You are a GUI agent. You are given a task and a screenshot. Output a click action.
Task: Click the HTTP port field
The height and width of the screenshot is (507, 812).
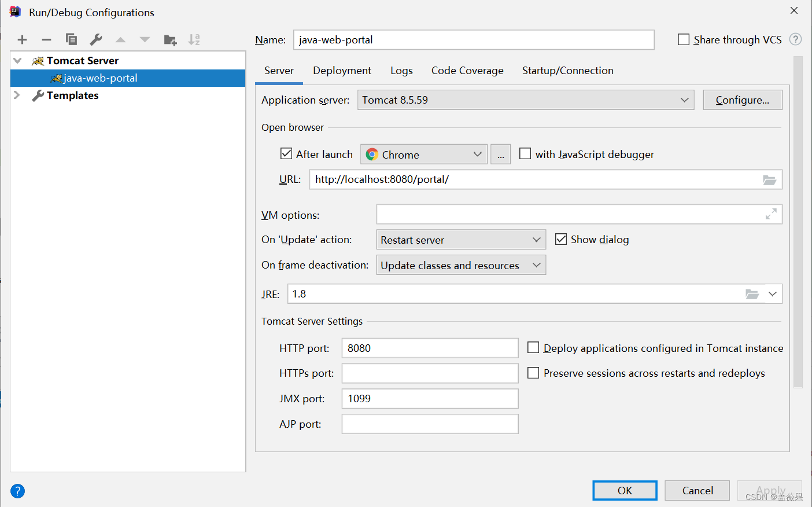pyautogui.click(x=430, y=348)
